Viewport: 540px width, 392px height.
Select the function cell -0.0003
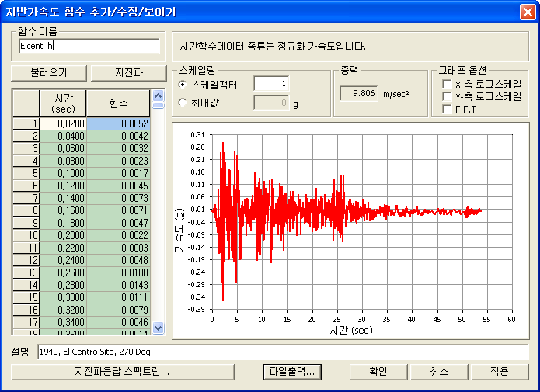coord(118,248)
